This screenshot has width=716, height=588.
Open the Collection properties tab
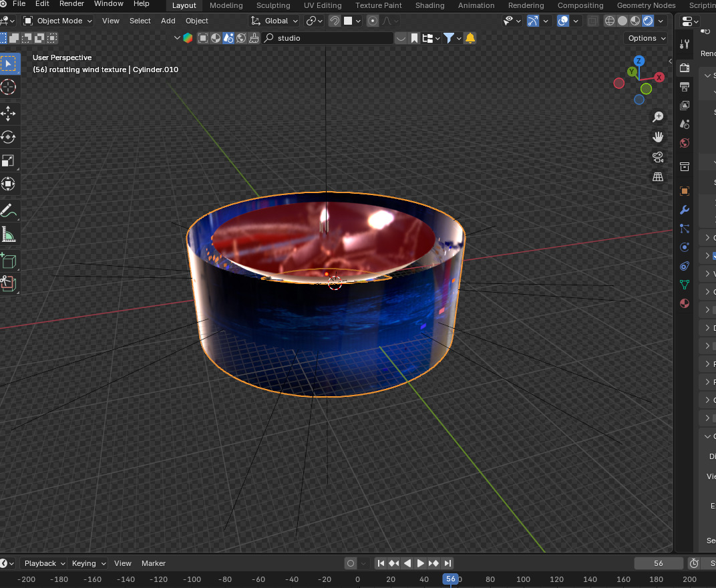(x=685, y=167)
